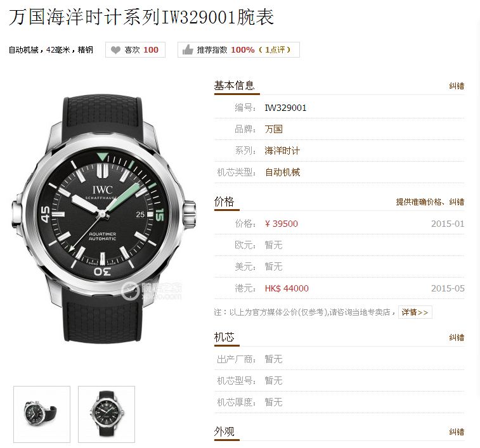Click 纠错 next to 外观 section
This screenshot has width=480, height=448.
pos(457,432)
